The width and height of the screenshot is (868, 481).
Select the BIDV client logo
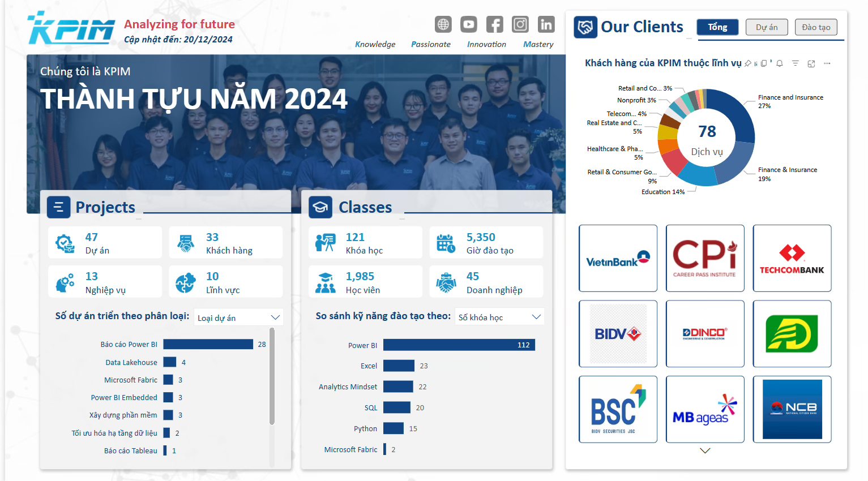click(x=618, y=334)
